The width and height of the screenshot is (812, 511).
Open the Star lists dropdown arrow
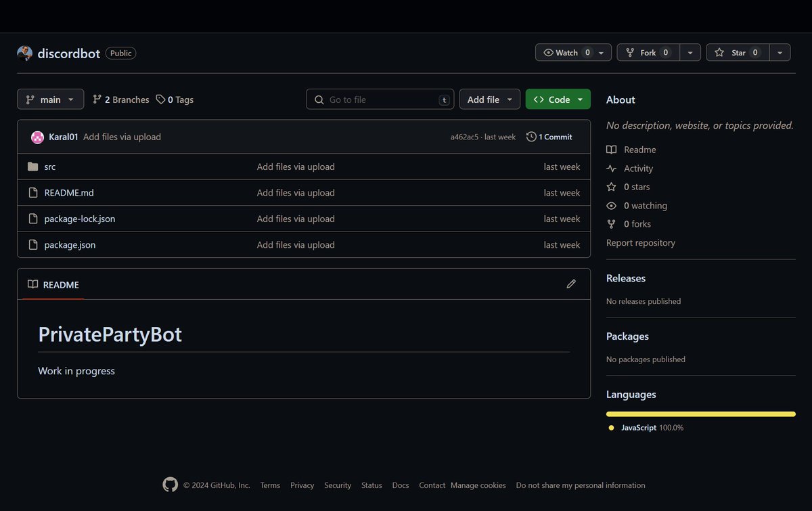780,53
